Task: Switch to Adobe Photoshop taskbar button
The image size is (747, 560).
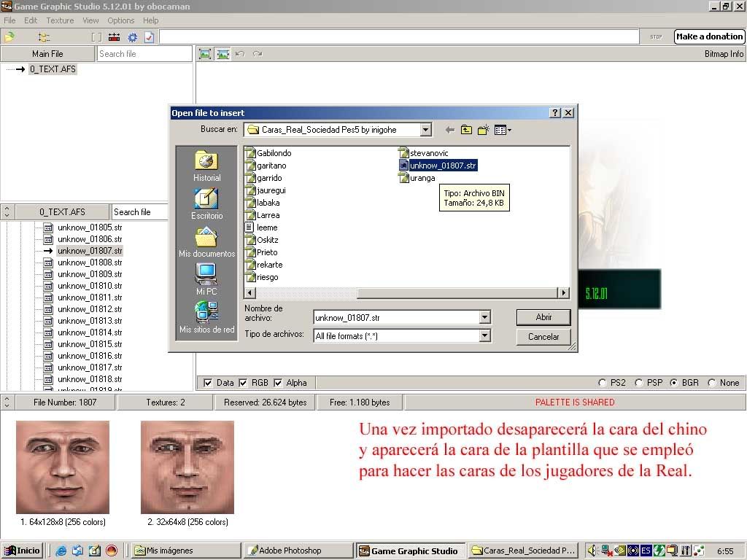Action: tap(298, 551)
